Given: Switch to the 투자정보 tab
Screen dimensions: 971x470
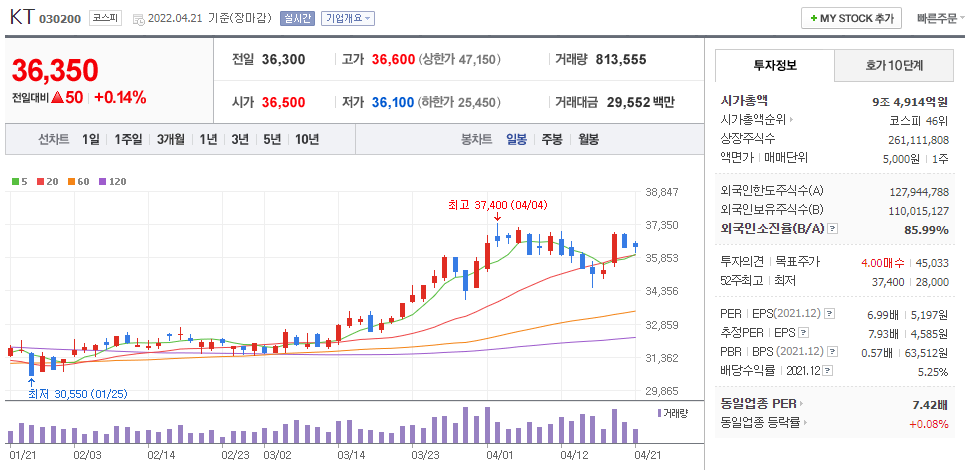Looking at the screenshot, I should (775, 65).
